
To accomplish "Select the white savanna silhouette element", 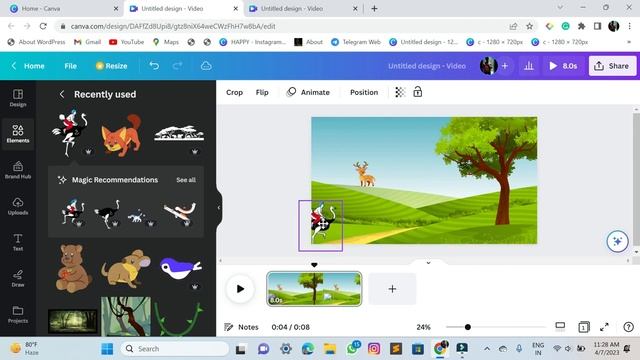I will [x=179, y=133].
